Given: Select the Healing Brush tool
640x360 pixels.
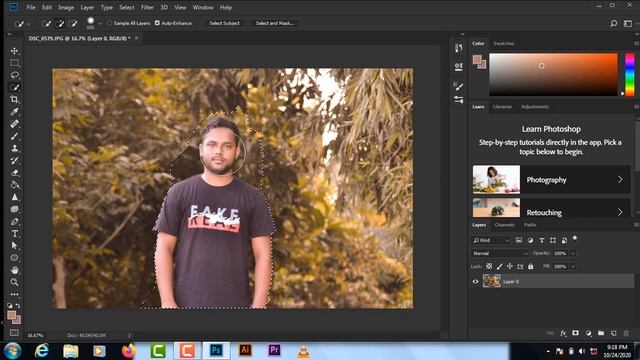Looking at the screenshot, I should click(x=15, y=124).
